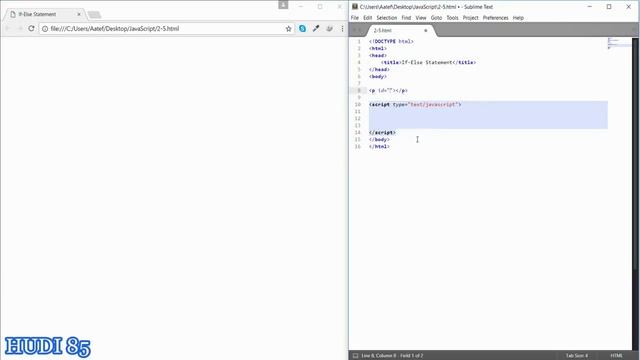Minimize the Sublime Text window
640x360 pixels.
tap(590, 7)
